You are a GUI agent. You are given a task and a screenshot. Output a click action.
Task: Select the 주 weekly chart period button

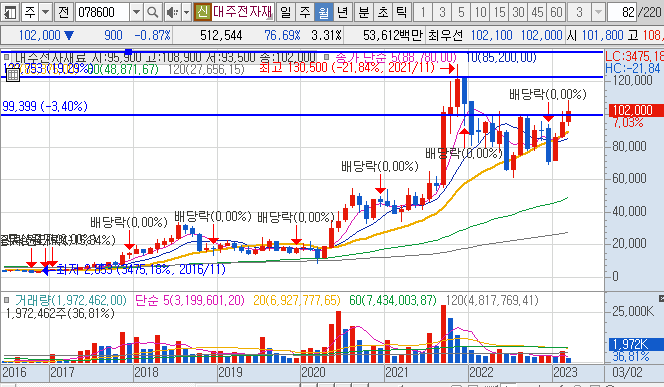[x=305, y=12]
